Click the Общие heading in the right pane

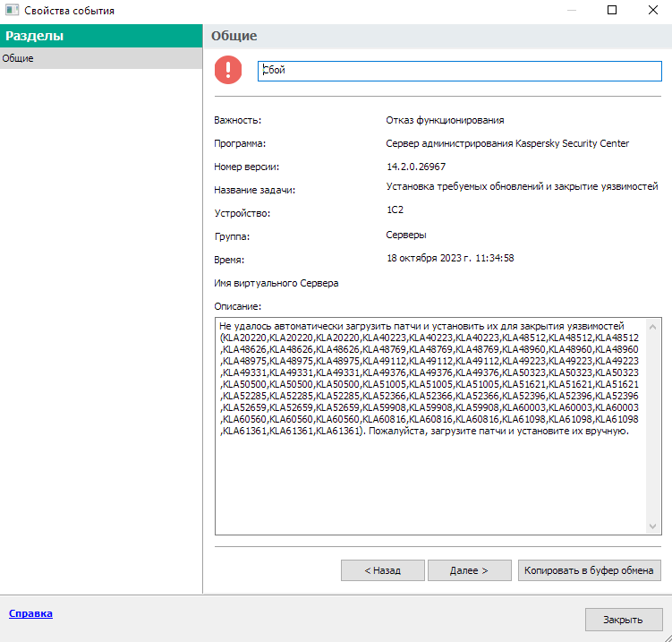pos(234,36)
